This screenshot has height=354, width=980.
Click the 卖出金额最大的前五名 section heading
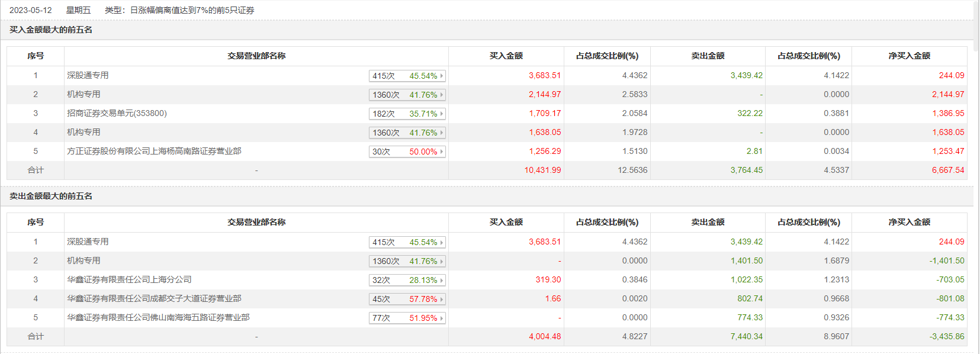(51, 196)
